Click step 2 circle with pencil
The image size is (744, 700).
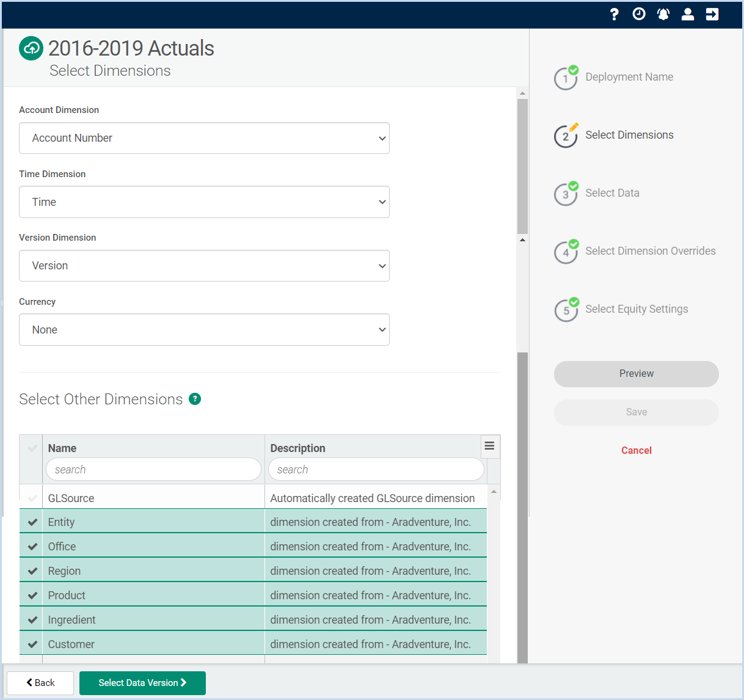566,136
